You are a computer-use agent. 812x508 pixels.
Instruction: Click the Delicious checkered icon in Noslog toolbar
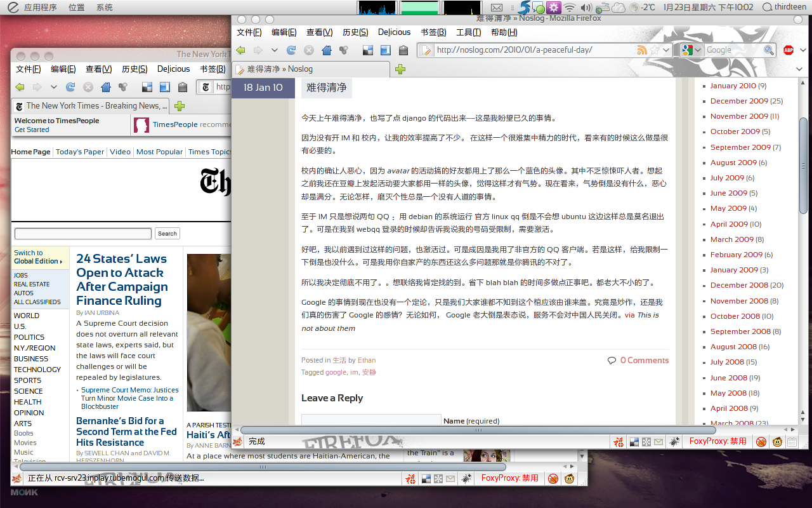point(368,50)
